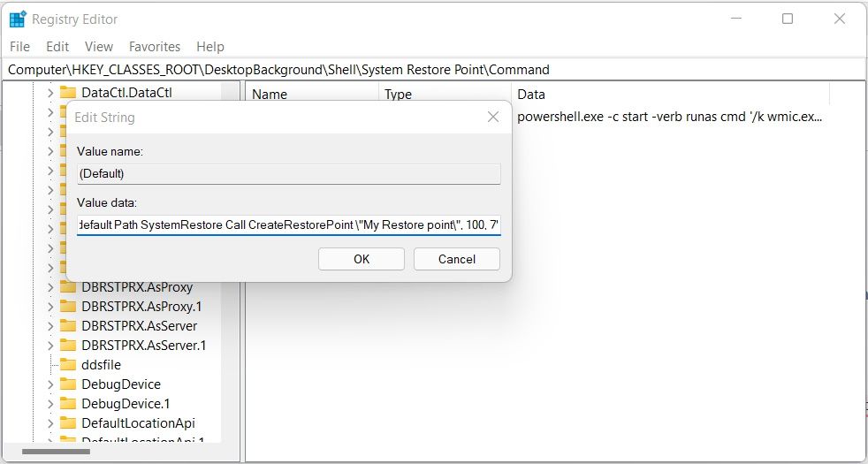Expand the DebugDevice key
This screenshot has width=868, height=464.
point(50,384)
